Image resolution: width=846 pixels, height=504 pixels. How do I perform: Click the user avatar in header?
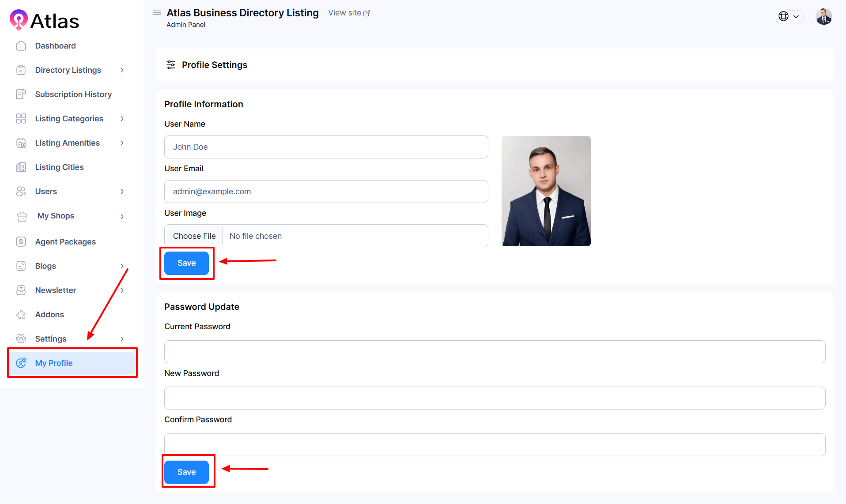pyautogui.click(x=823, y=17)
